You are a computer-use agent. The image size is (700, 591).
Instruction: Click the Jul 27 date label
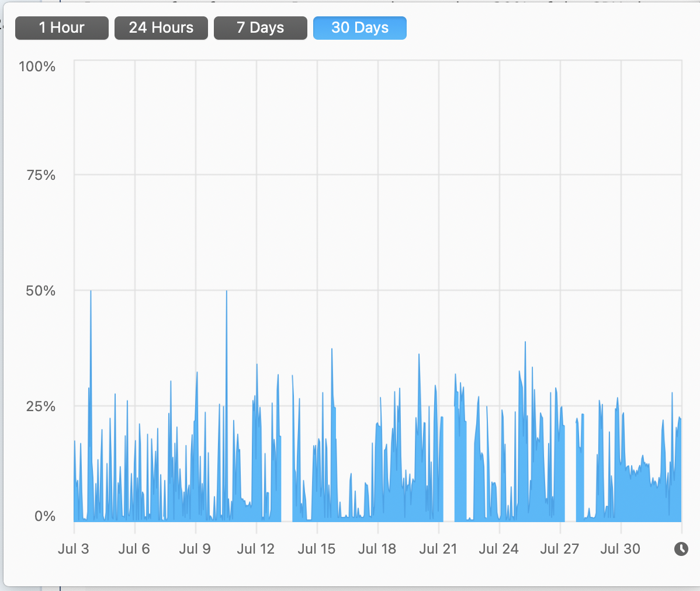[559, 548]
